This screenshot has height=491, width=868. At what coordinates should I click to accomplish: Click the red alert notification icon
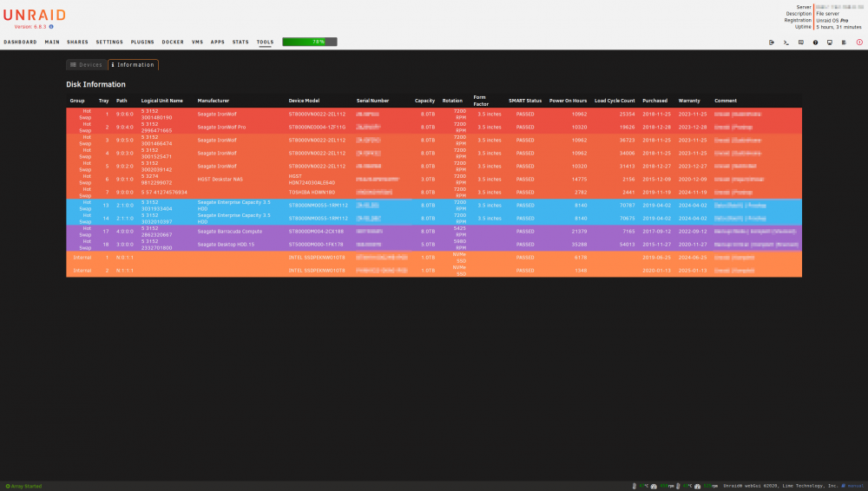[x=859, y=42]
